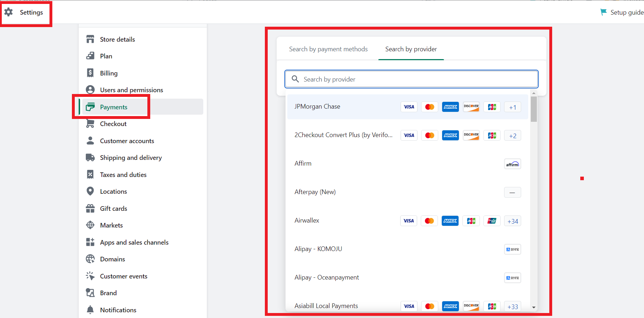The image size is (644, 318).
Task: Click the Alipay logo in KOMOJU row
Action: point(513,249)
